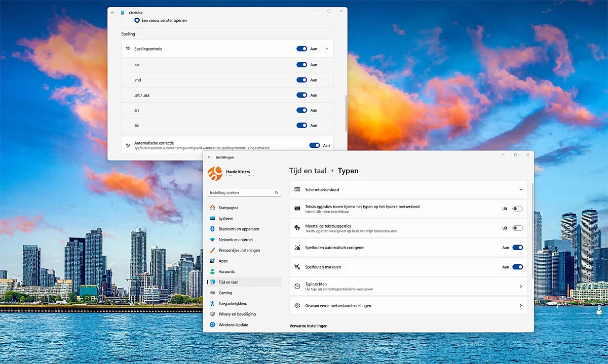This screenshot has width=608, height=364.
Task: Click the Gaming controller icon
Action: coord(212,293)
